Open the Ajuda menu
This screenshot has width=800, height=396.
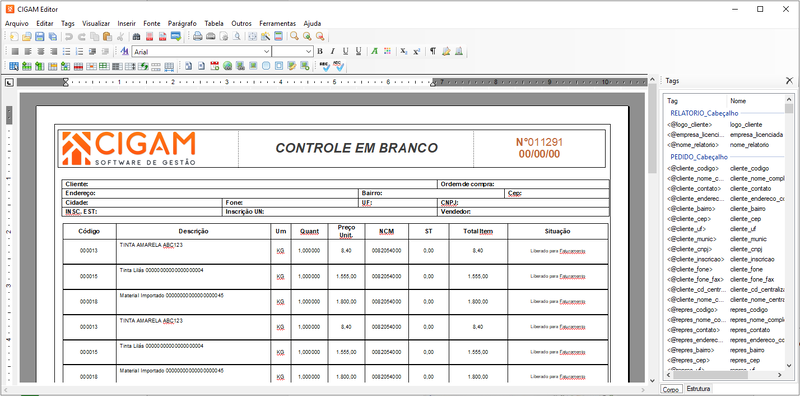pyautogui.click(x=312, y=23)
